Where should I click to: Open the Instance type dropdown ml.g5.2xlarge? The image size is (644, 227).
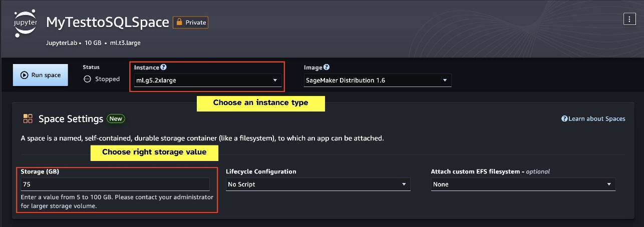[208, 80]
